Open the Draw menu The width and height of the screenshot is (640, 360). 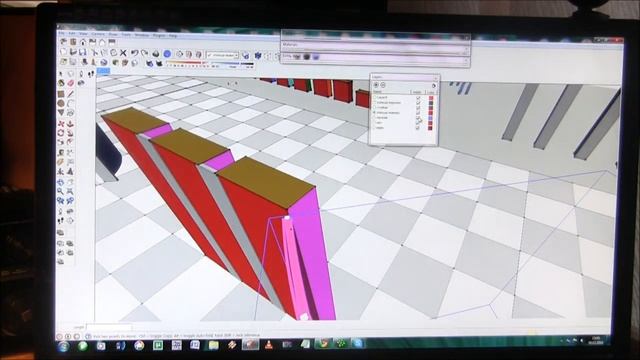pyautogui.click(x=113, y=35)
